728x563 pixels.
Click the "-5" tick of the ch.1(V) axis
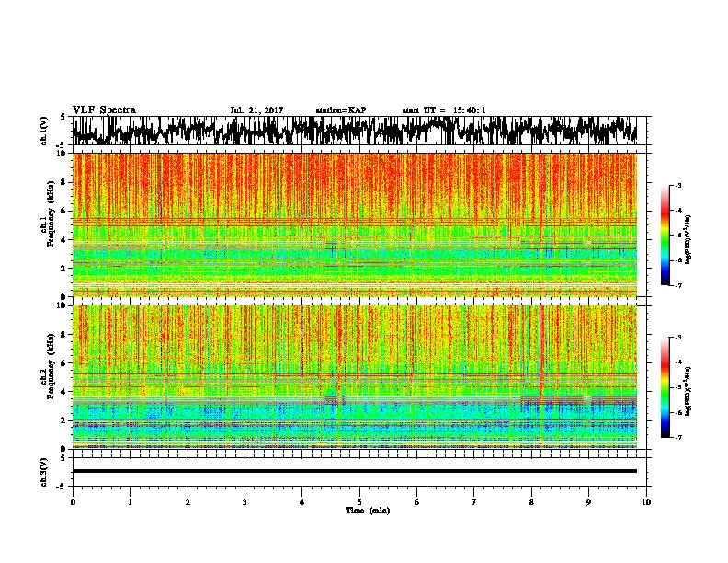tap(63, 145)
